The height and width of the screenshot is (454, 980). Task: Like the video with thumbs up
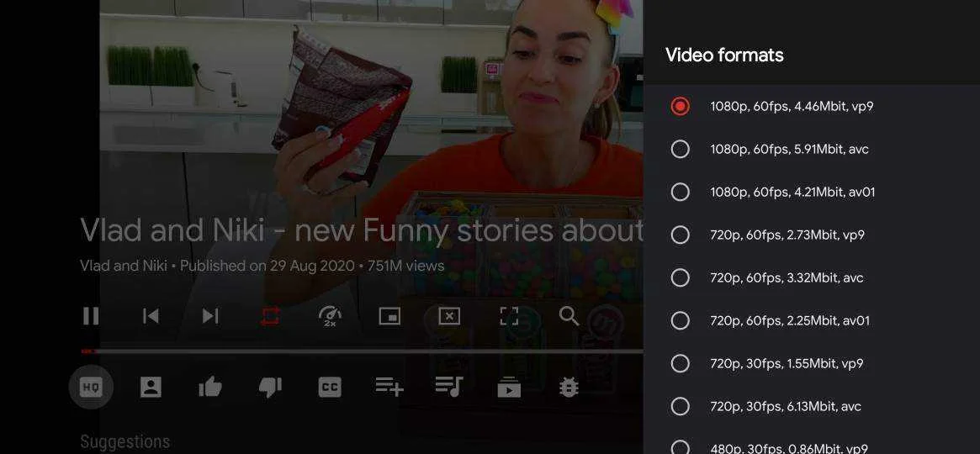210,388
